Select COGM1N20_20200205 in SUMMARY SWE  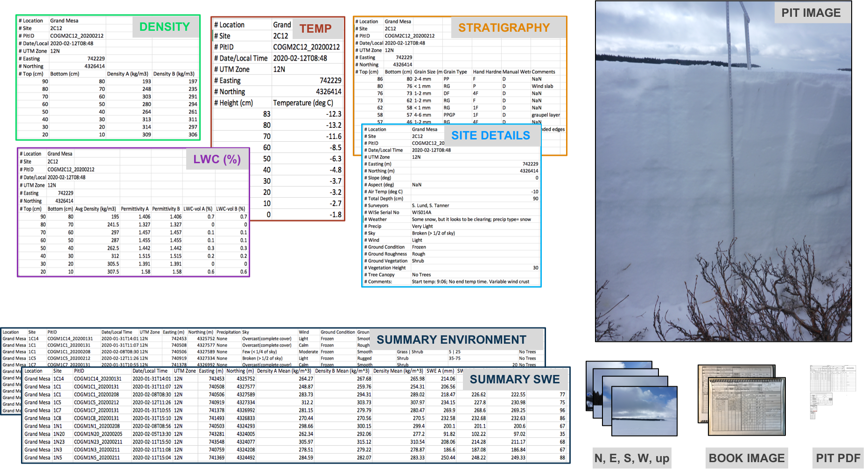98,434
